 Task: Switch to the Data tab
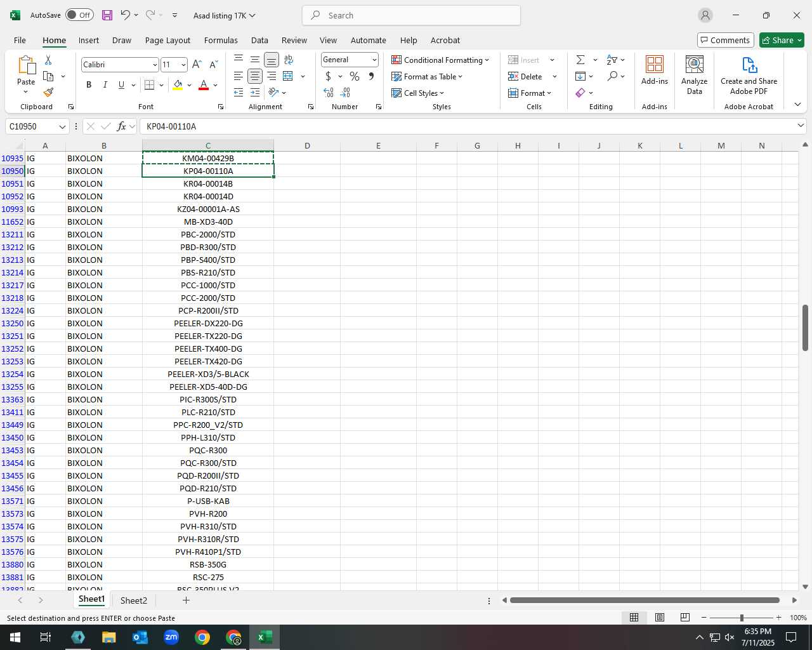click(259, 40)
